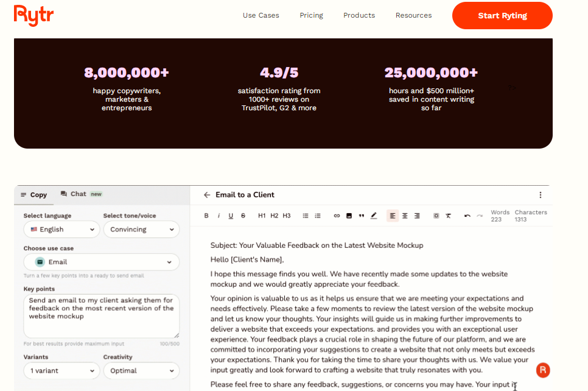Click the Words 223 counter
Viewport: 588px width, 391px height.
tap(500, 216)
